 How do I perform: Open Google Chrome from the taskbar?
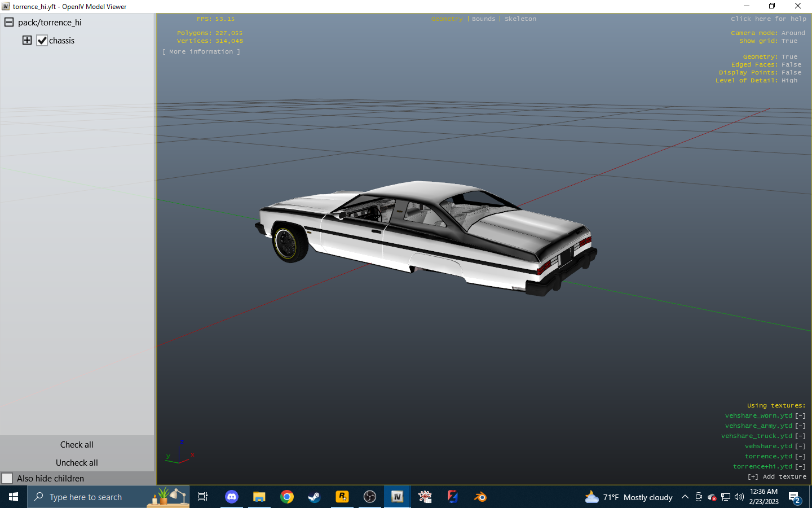[x=287, y=497]
